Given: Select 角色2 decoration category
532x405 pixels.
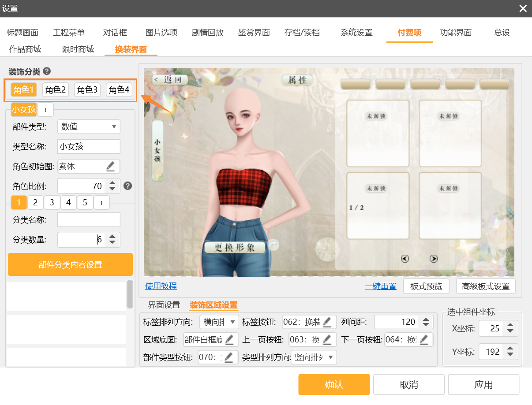Looking at the screenshot, I should pyautogui.click(x=56, y=90).
